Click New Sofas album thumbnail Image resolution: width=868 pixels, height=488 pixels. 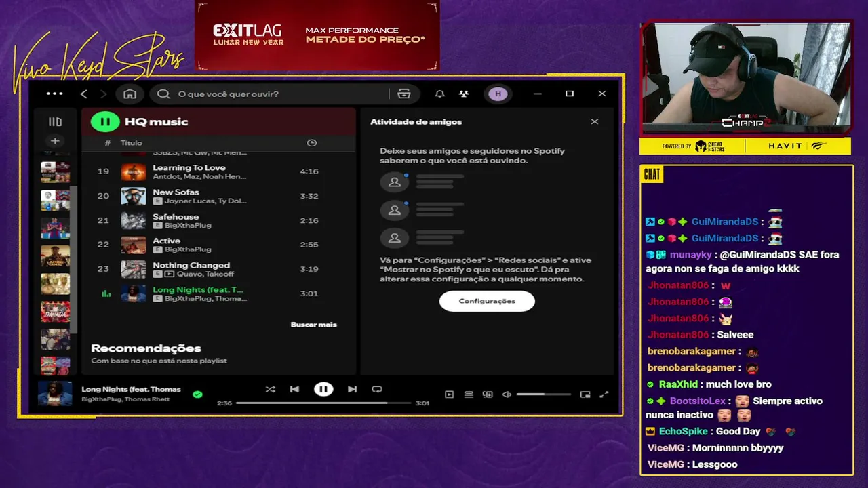tap(134, 196)
